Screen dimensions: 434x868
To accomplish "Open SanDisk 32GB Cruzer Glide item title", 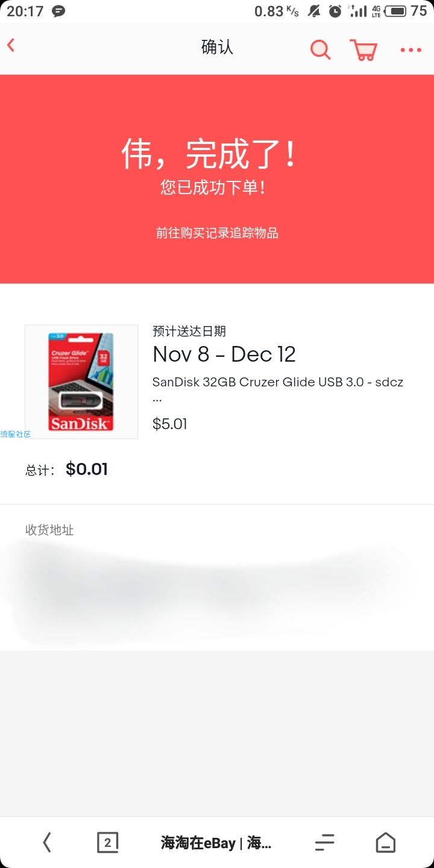I will click(278, 389).
